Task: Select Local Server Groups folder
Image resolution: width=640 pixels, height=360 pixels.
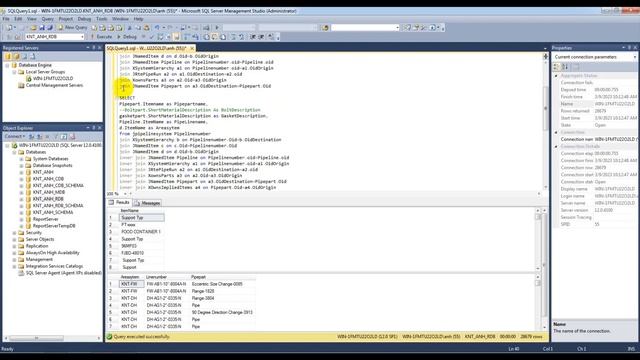Action: [x=45, y=72]
